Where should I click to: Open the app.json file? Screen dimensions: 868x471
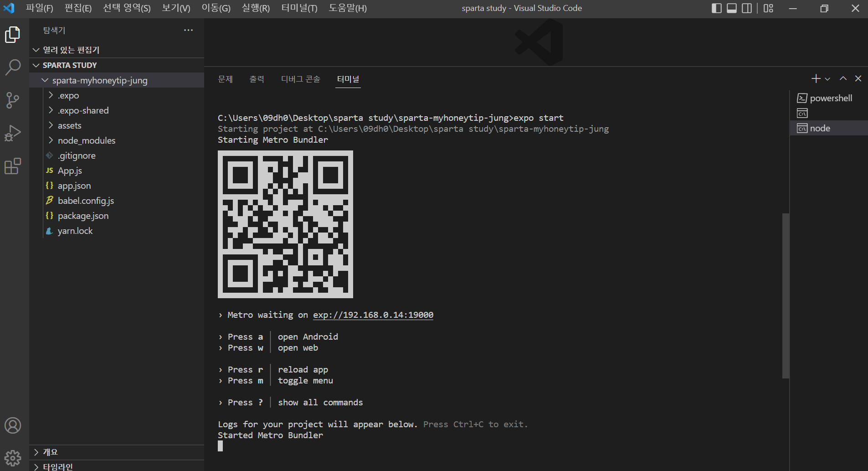pyautogui.click(x=117, y=186)
